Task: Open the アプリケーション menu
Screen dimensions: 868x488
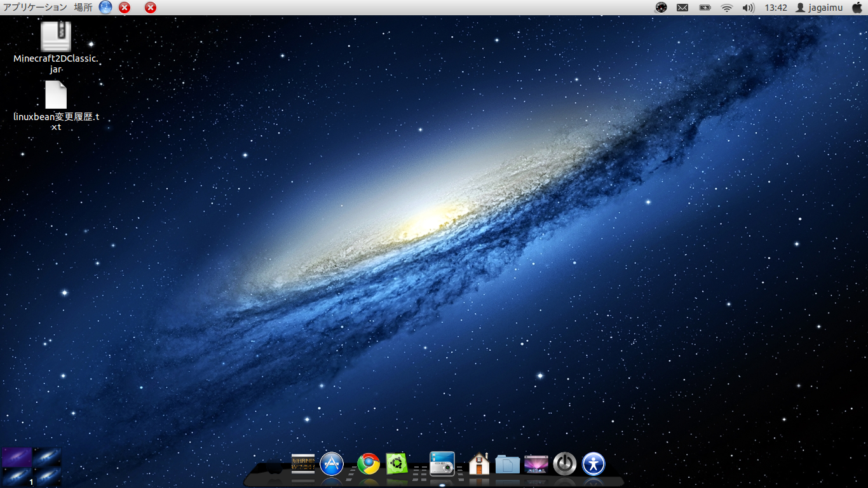Action: click(35, 8)
